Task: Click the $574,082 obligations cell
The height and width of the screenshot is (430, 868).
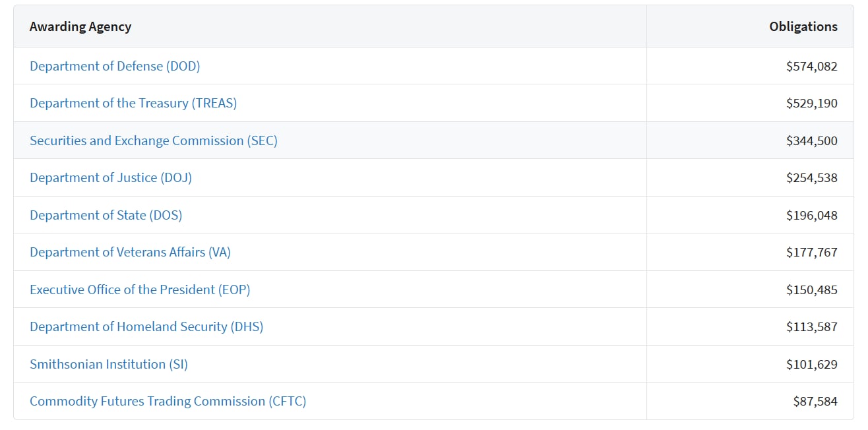Action: pyautogui.click(x=811, y=66)
